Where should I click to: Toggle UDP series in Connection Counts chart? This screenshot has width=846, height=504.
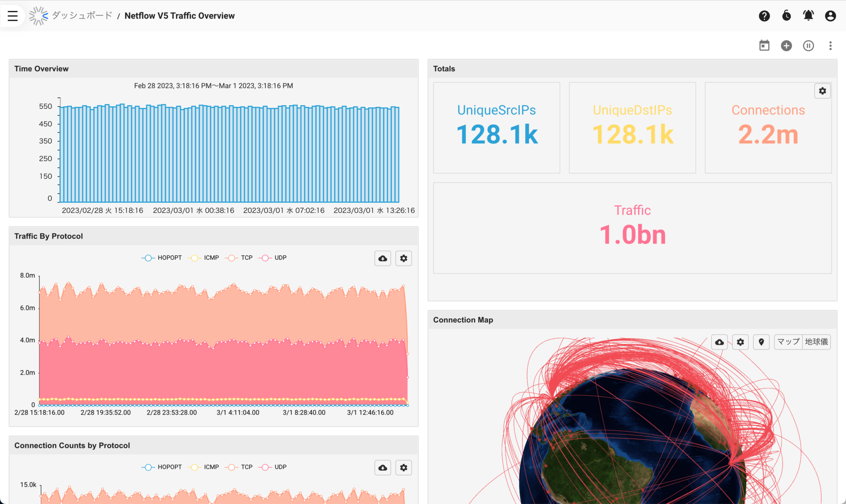click(x=272, y=467)
